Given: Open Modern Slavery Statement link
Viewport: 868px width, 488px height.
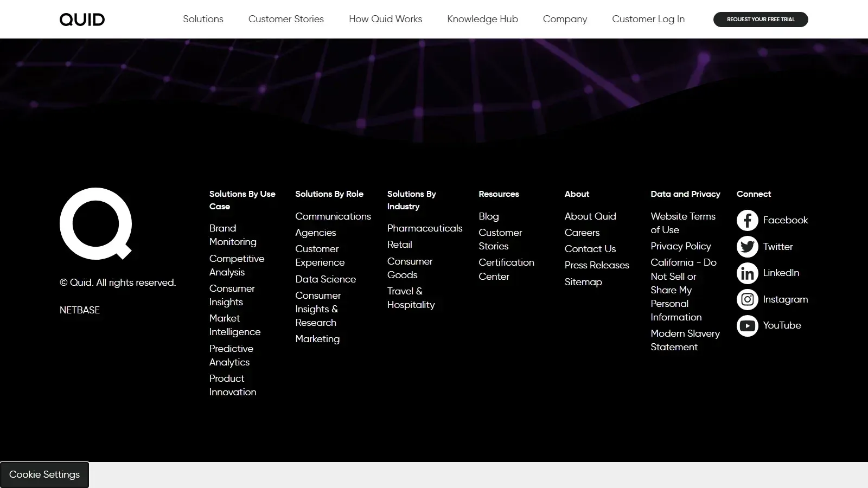Looking at the screenshot, I should (x=685, y=340).
